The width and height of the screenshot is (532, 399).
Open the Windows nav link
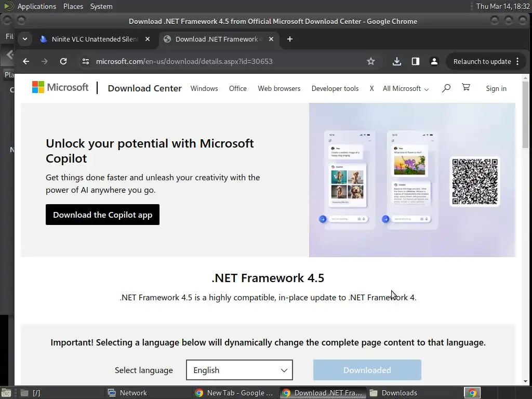(x=204, y=88)
